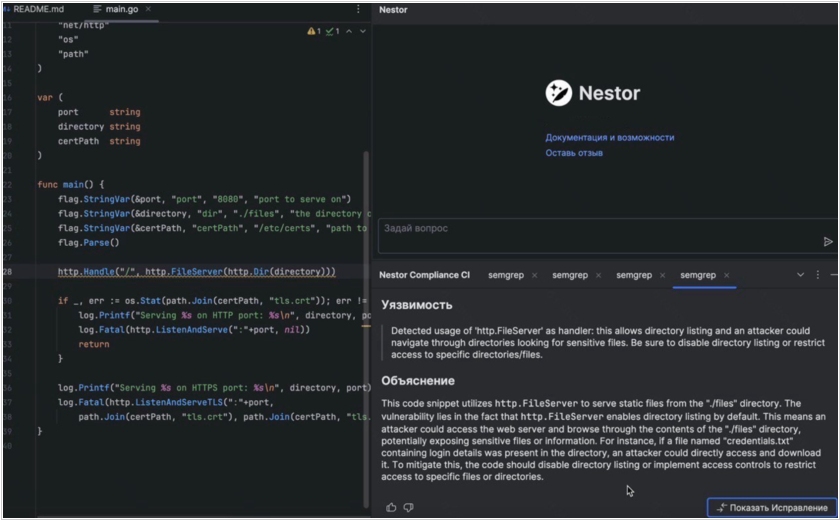
Task: Click the green checkmark inspection icon
Action: pyautogui.click(x=329, y=31)
